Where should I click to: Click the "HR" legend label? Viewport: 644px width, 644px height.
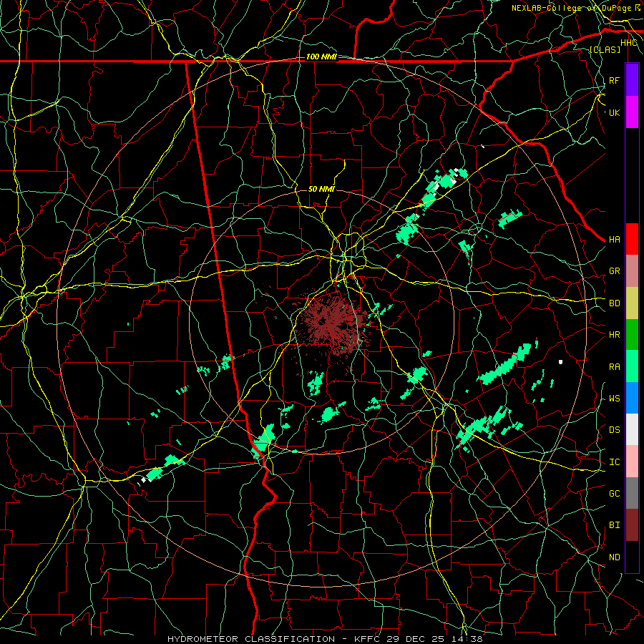(x=614, y=335)
